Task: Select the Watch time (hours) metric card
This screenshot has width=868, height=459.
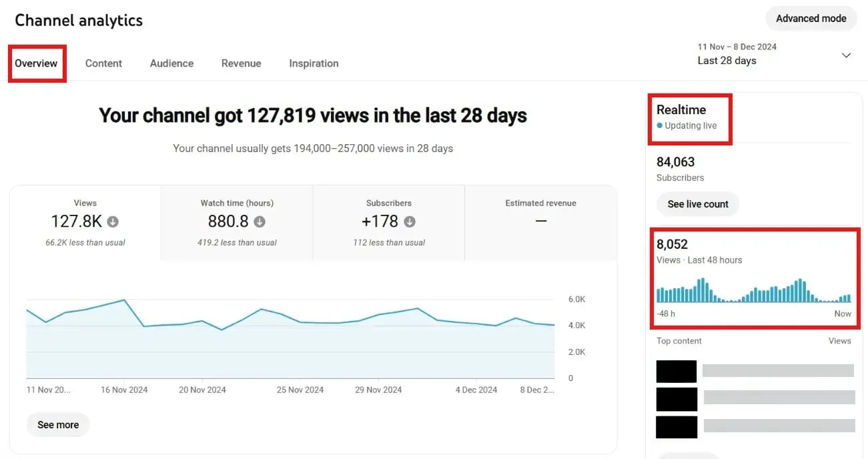Action: point(237,222)
